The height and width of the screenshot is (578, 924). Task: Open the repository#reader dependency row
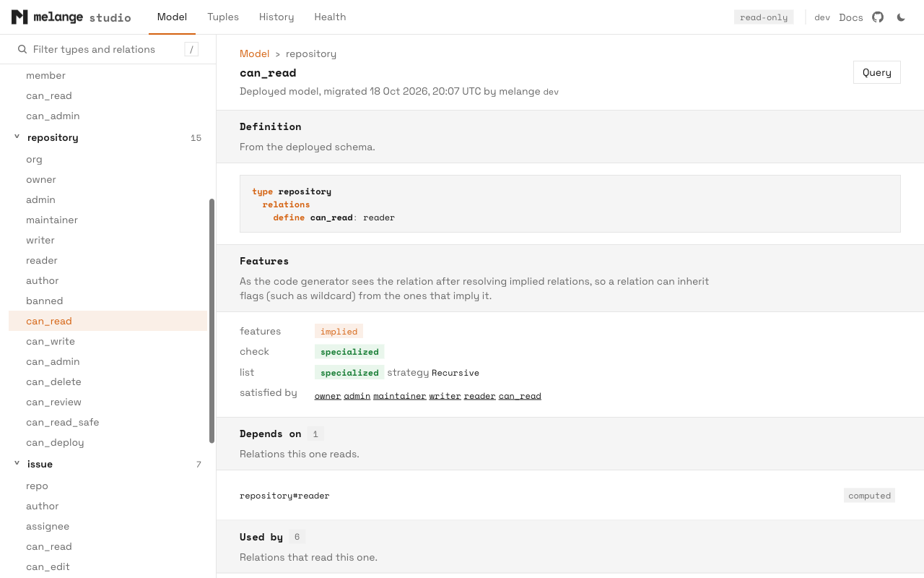pyautogui.click(x=570, y=496)
